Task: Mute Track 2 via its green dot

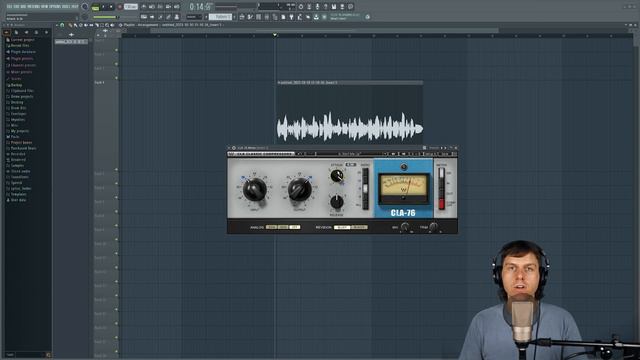Action: (116, 64)
